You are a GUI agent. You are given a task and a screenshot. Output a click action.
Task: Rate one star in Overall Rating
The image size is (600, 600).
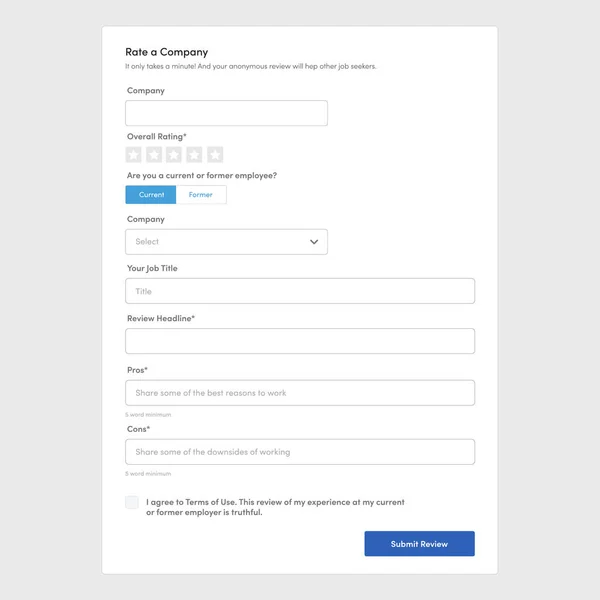tap(133, 155)
